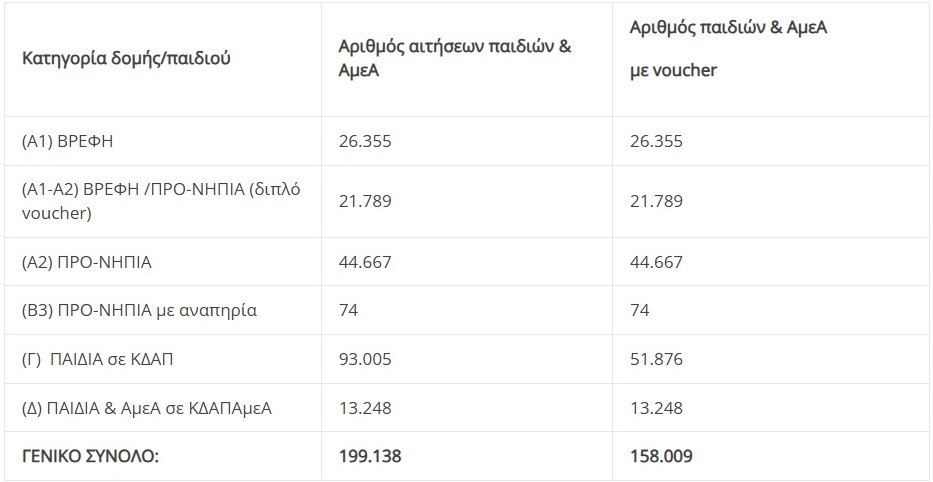The height and width of the screenshot is (482, 933).
Task: Click applications value 44.667 for ΠΡΟ-ΝΗΠΙΑ
Action: click(365, 262)
